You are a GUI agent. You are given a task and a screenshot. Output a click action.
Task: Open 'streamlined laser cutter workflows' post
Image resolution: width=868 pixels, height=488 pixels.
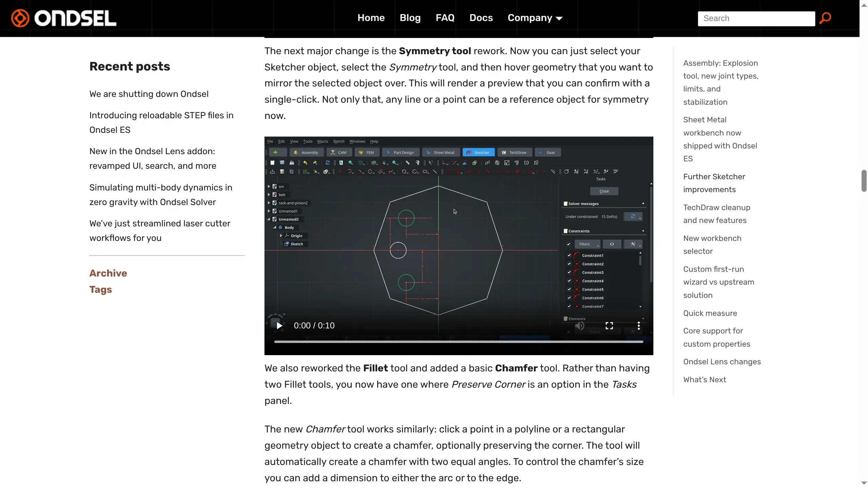pos(160,231)
